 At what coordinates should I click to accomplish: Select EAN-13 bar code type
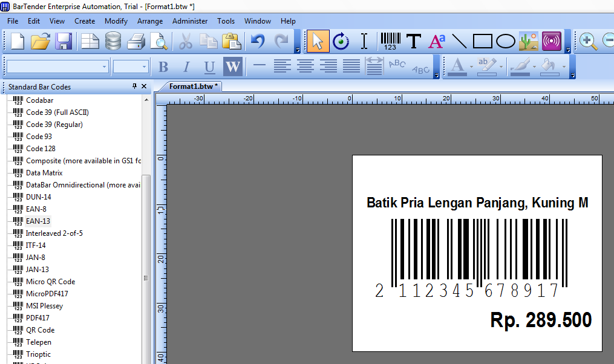38,221
